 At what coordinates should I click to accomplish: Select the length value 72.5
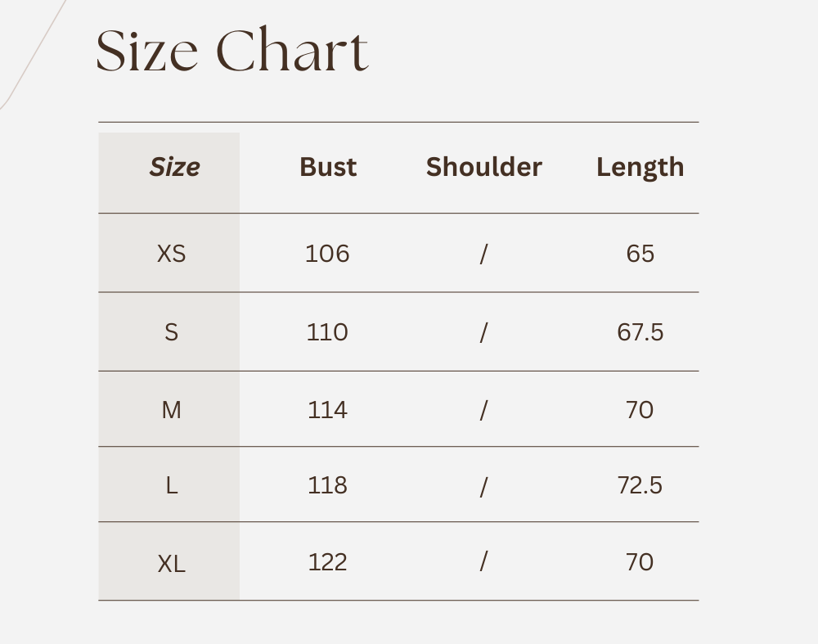click(x=640, y=485)
